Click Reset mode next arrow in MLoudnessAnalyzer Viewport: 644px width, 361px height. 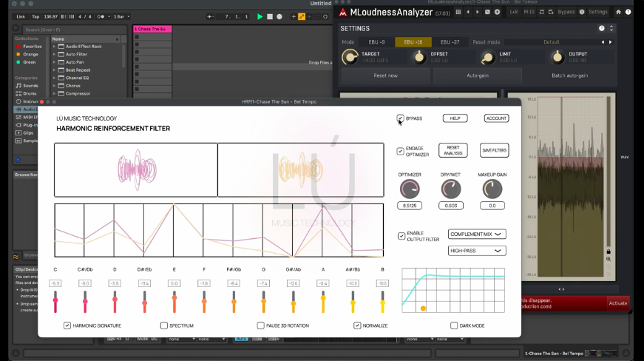point(610,42)
